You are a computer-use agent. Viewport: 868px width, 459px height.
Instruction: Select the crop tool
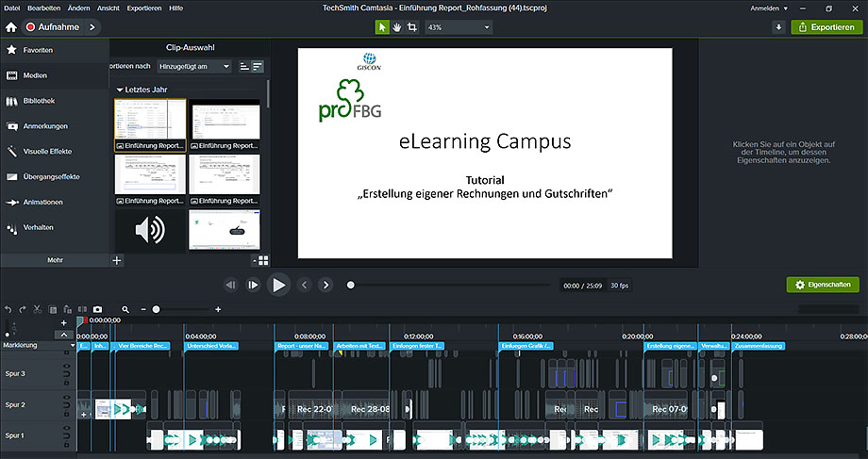click(412, 27)
